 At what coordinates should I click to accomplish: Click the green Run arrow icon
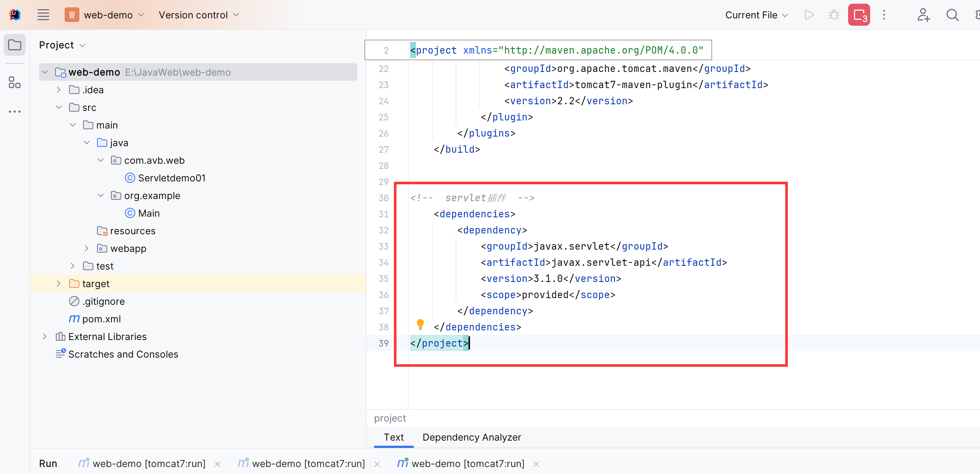coord(809,15)
